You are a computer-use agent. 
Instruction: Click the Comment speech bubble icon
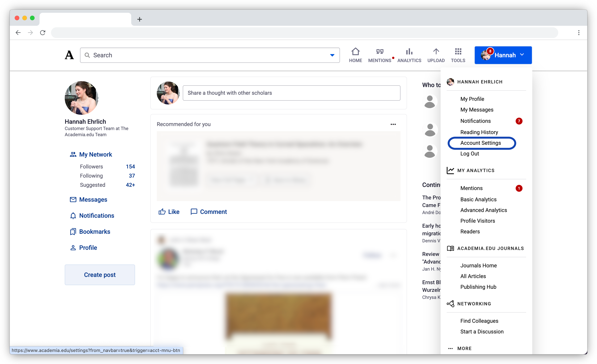tap(194, 212)
